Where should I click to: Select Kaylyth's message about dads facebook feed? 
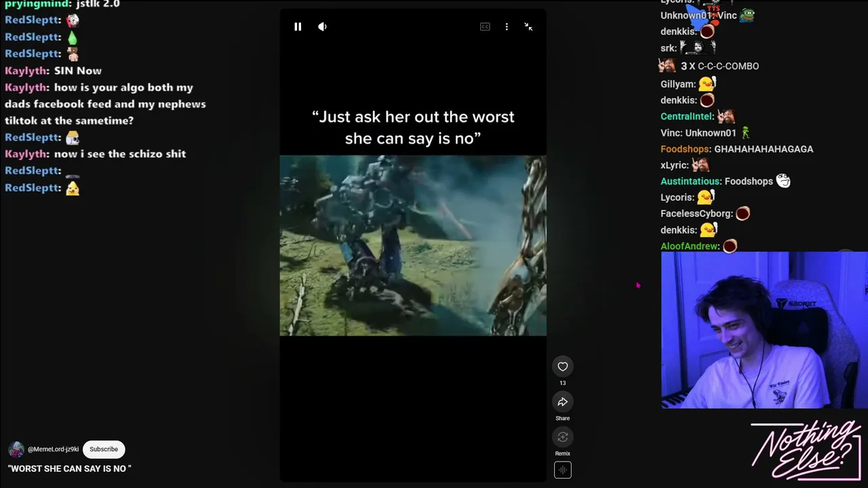click(105, 104)
